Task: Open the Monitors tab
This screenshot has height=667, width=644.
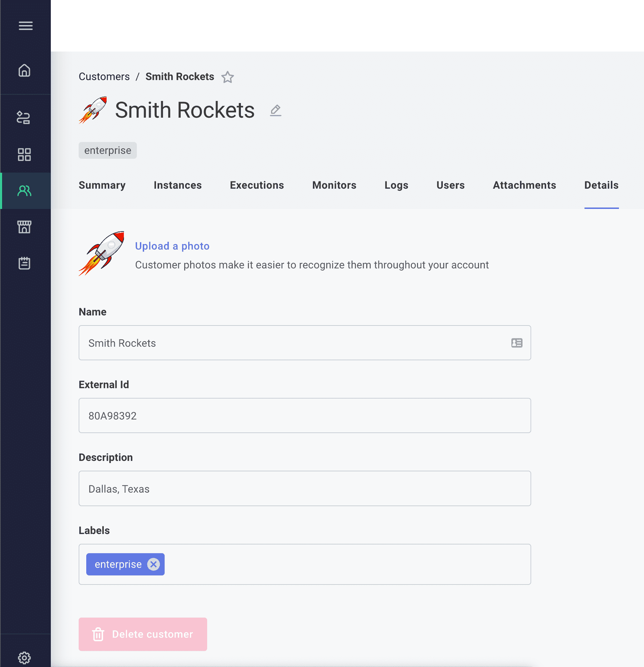Action: tap(334, 185)
